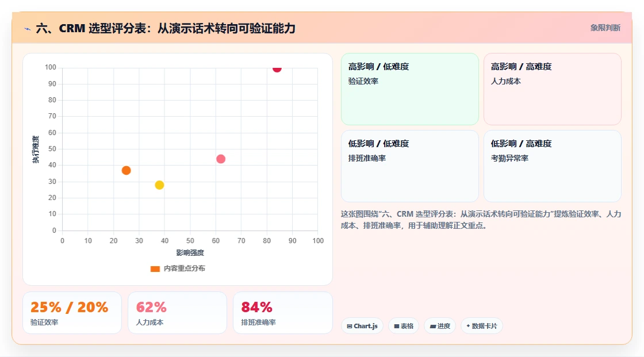Click the 数据卡片 tag
Screen dimensions: 644x357
481,326
